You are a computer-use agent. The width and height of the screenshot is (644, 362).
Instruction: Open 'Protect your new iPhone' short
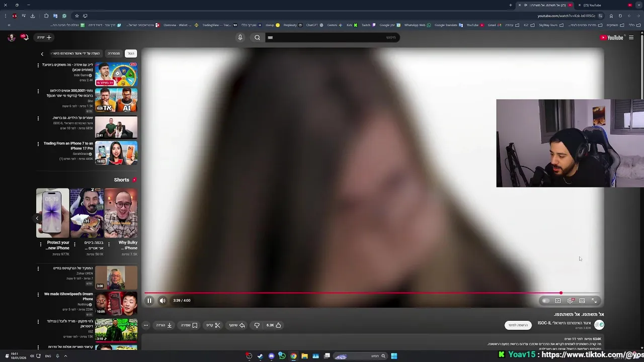[52, 213]
